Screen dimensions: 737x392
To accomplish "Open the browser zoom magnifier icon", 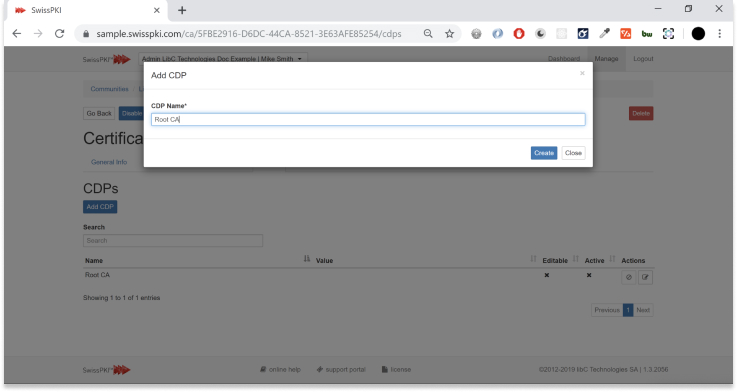I will click(428, 34).
